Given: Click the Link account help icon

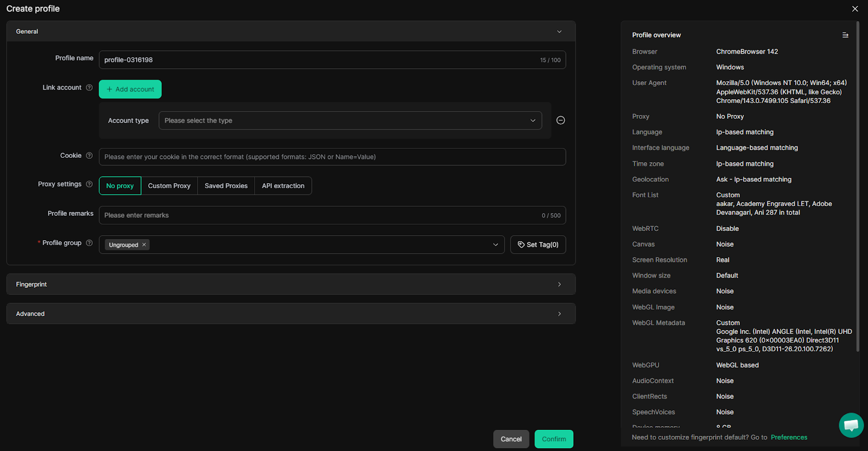Looking at the screenshot, I should (x=90, y=88).
